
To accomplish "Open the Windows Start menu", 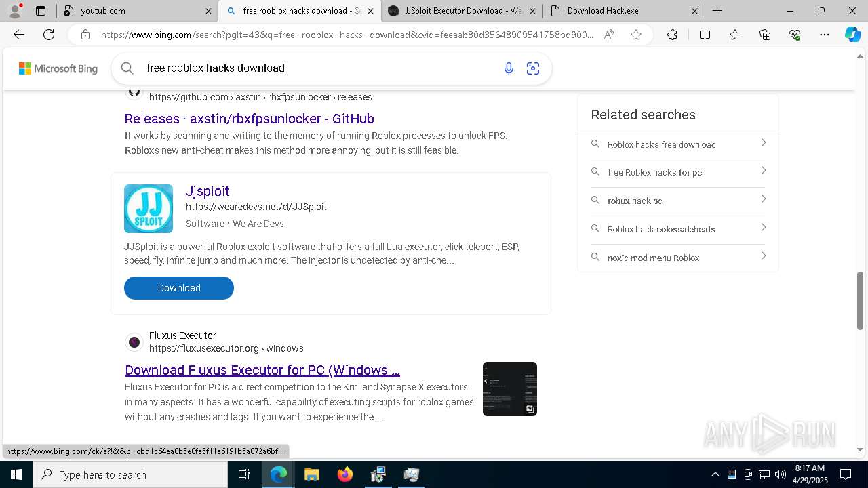I will coord(16,474).
